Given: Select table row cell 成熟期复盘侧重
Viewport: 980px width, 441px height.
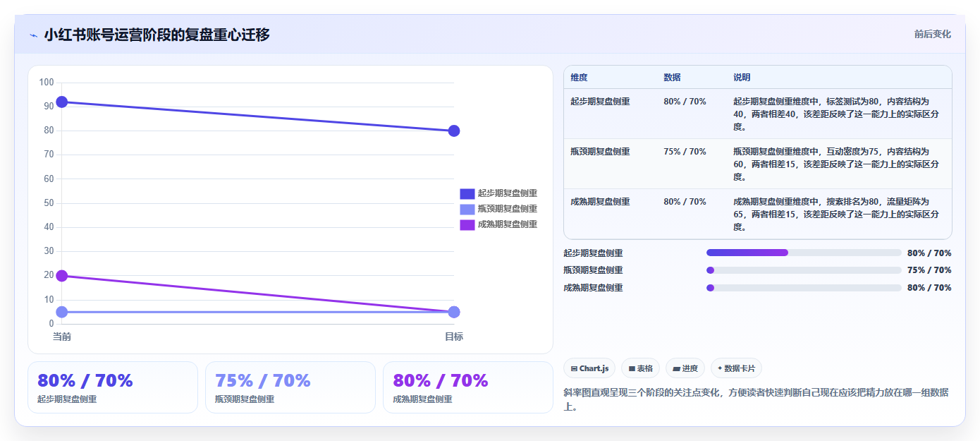Looking at the screenshot, I should (601, 202).
